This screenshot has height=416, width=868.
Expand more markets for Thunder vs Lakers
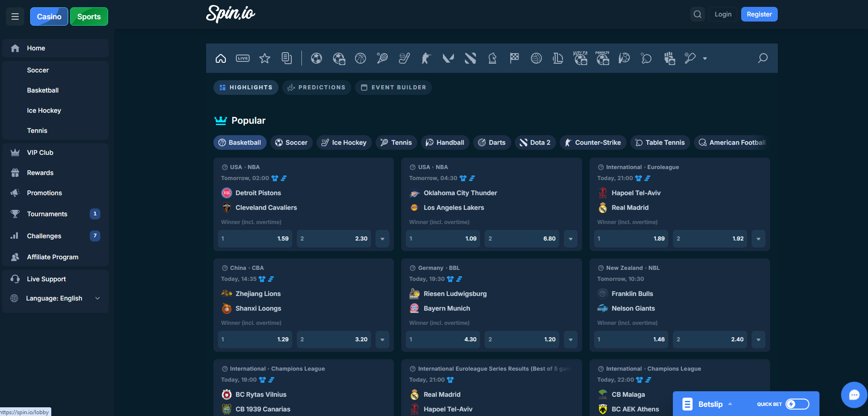(x=571, y=239)
